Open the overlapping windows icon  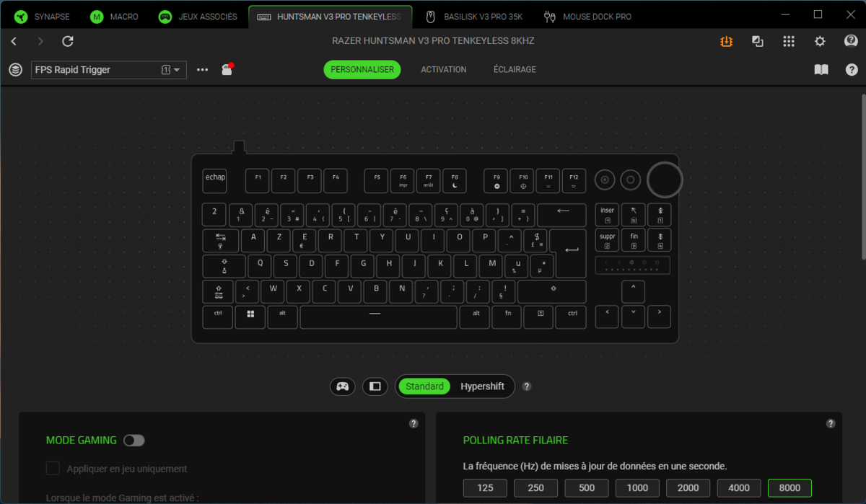pyautogui.click(x=758, y=41)
